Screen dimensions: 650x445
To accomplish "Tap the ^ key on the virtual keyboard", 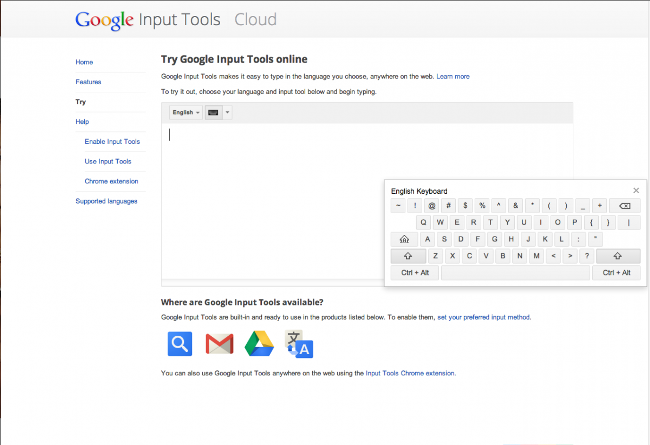I will (499, 206).
